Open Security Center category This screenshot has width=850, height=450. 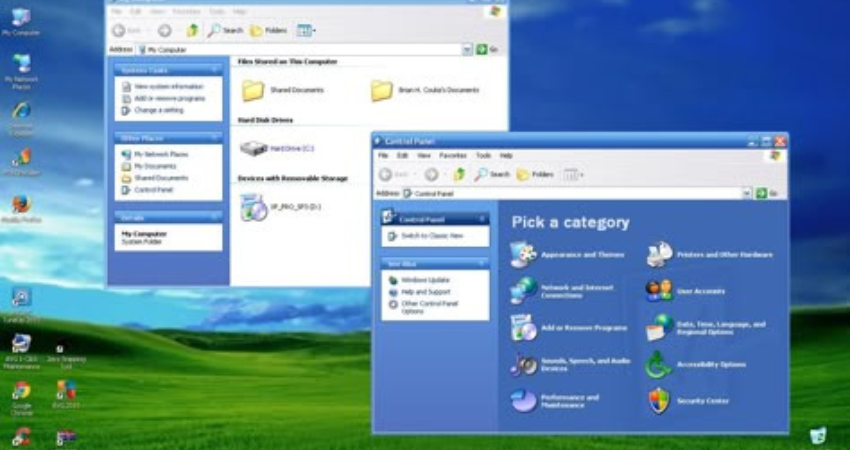pos(688,401)
